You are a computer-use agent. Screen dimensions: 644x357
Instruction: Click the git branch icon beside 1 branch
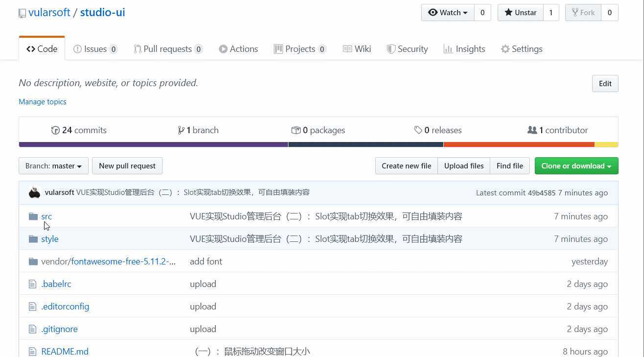(x=181, y=130)
